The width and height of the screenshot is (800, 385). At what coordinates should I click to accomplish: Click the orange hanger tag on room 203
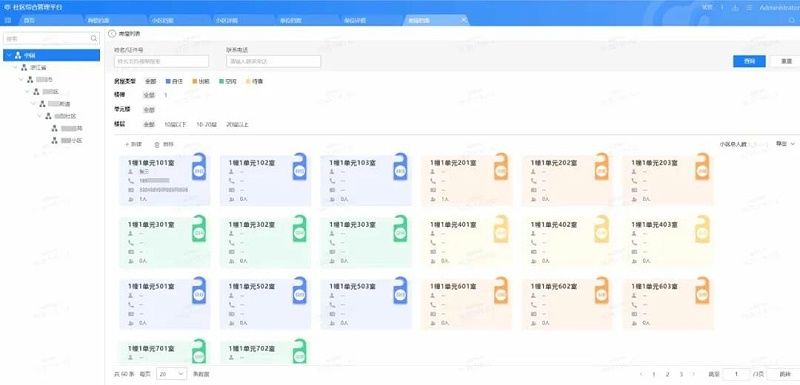point(703,167)
